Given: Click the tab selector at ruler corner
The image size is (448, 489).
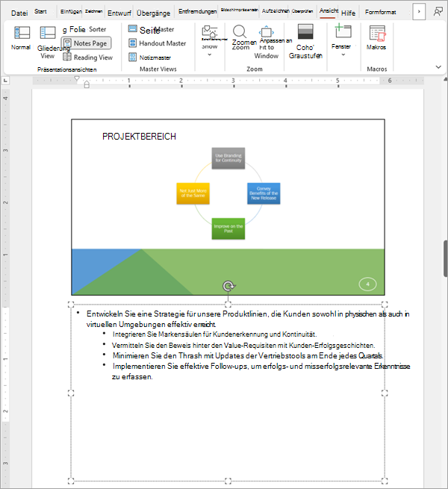Looking at the screenshot, I should tap(5, 81).
